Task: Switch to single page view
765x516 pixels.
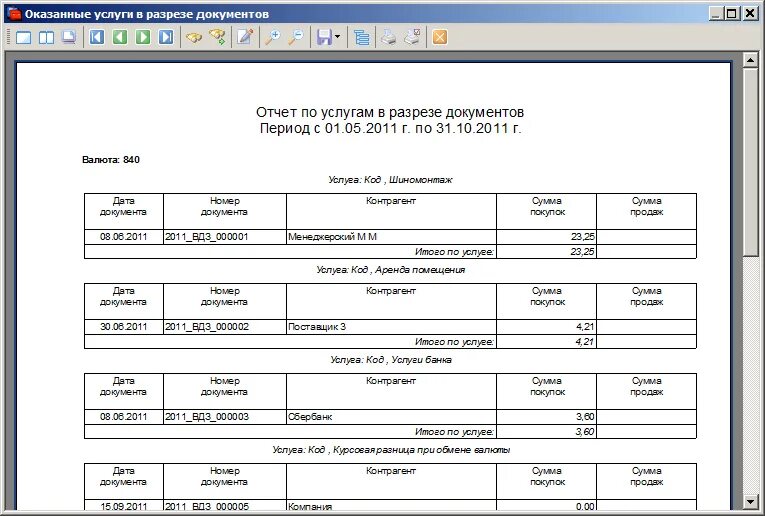Action: point(23,37)
